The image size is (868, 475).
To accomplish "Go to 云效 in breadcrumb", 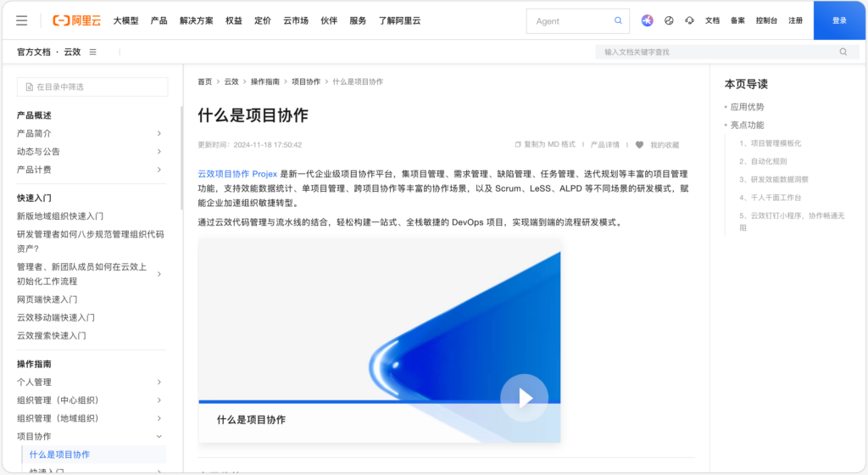I will tap(231, 82).
